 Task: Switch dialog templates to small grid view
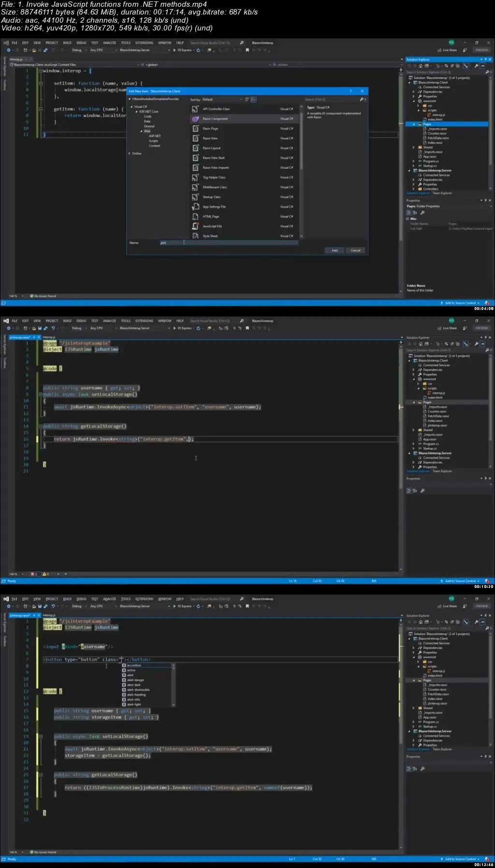247,100
